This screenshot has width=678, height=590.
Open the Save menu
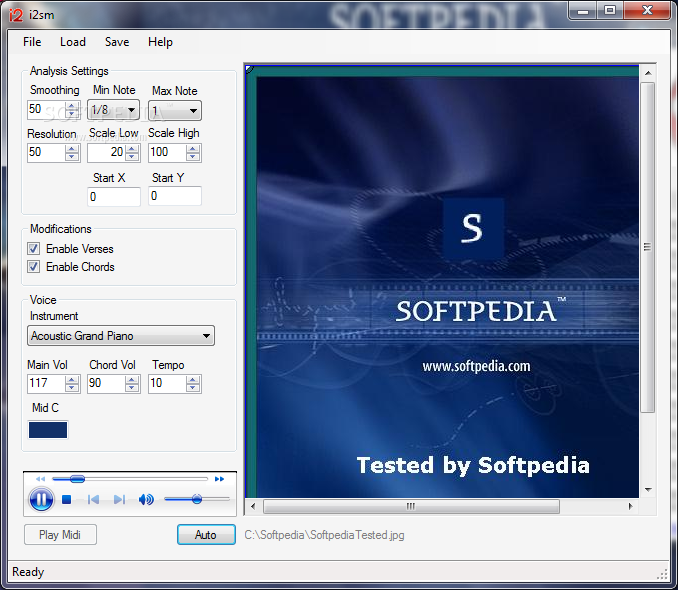[x=117, y=42]
